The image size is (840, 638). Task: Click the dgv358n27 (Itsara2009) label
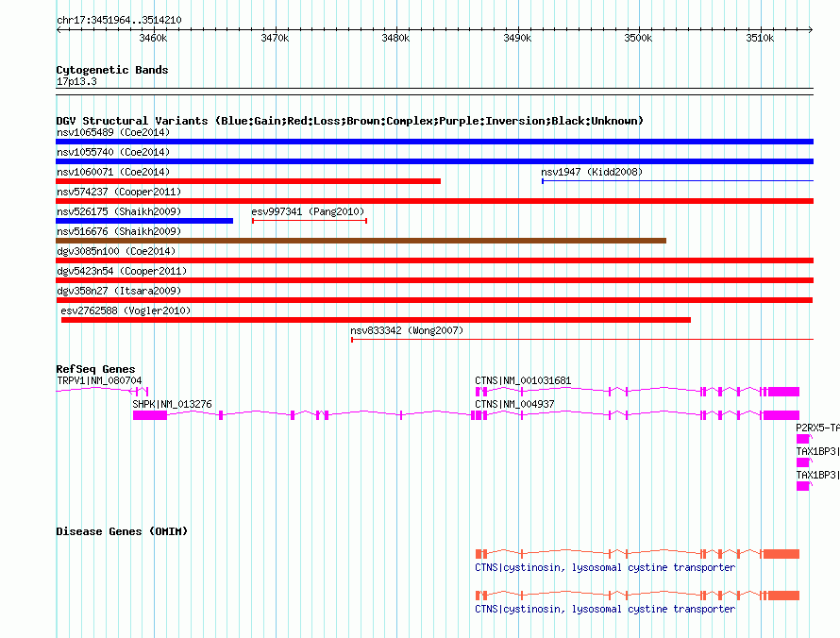click(x=119, y=291)
